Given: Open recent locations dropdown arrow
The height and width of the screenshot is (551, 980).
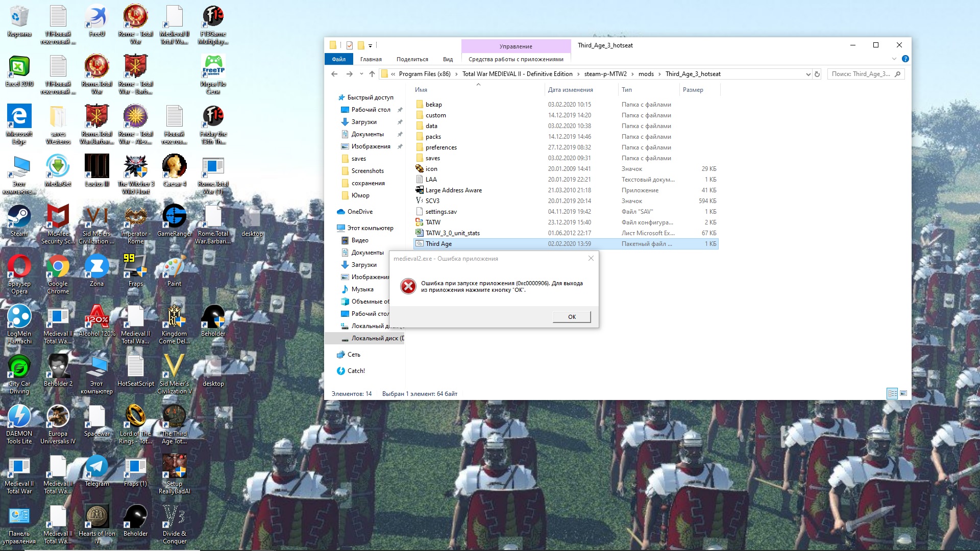Looking at the screenshot, I should [361, 74].
